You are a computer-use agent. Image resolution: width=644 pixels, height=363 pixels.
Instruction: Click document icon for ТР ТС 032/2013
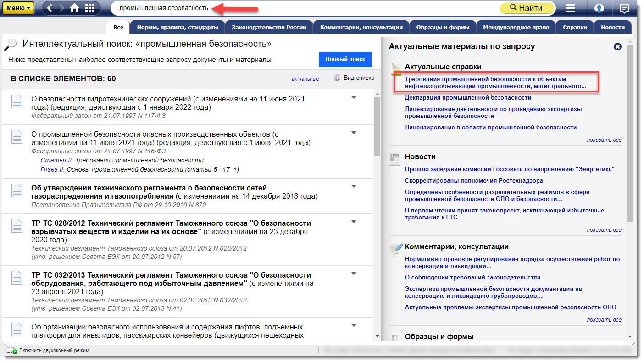[x=17, y=278]
